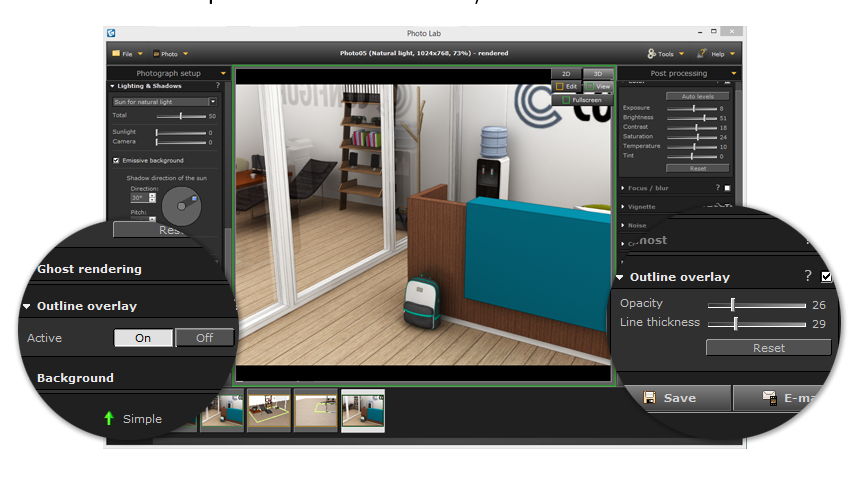Set Outline overlay Active to Off
This screenshot has width=856, height=484.
coord(205,338)
